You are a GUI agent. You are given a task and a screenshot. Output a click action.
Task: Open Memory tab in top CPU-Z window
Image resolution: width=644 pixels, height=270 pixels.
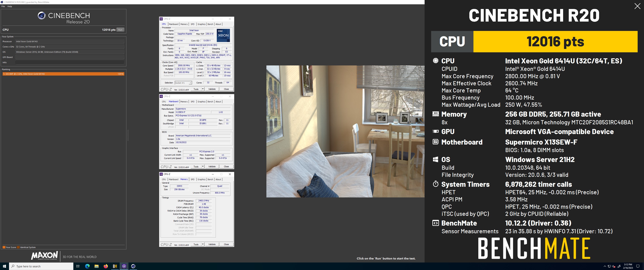(184, 24)
